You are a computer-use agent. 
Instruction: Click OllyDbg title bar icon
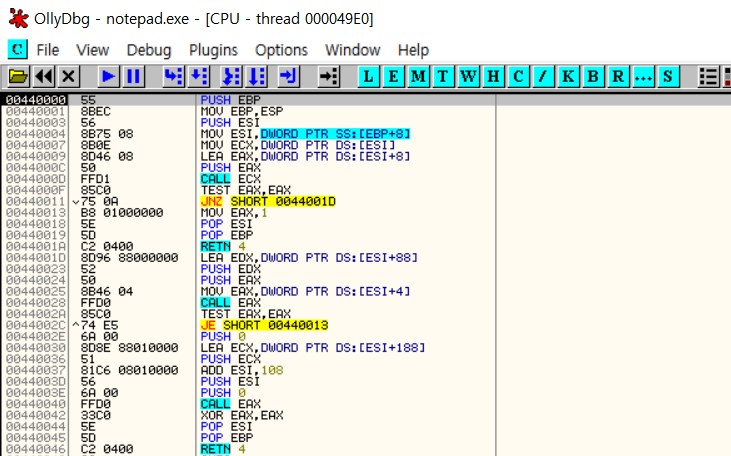pyautogui.click(x=18, y=19)
